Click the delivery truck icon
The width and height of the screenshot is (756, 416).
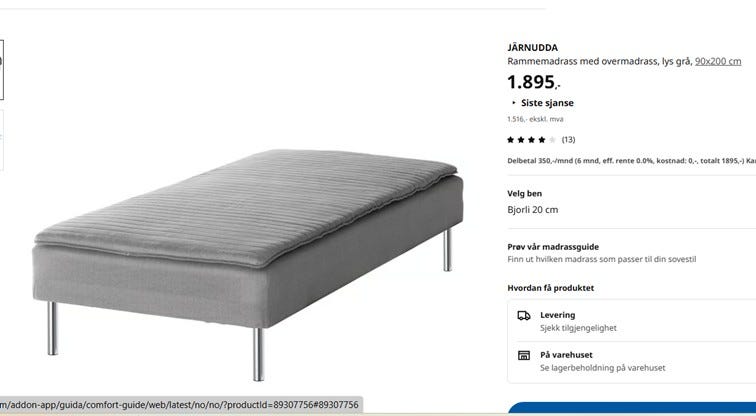[524, 315]
